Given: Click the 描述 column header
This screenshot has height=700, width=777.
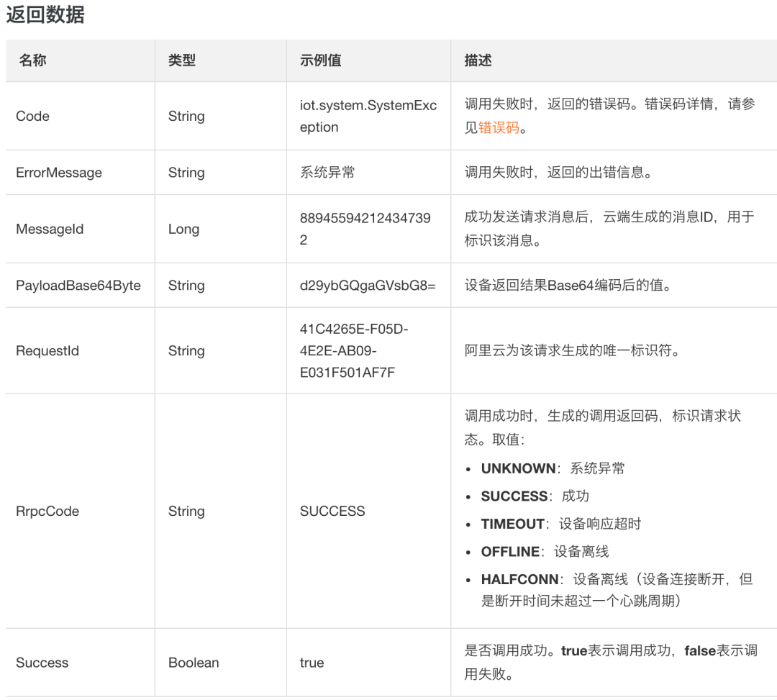Looking at the screenshot, I should [478, 60].
